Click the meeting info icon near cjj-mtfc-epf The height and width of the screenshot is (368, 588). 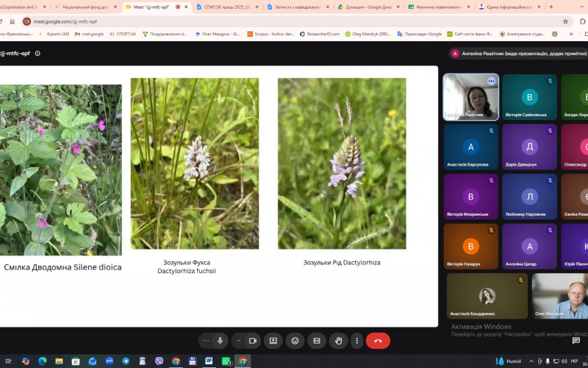point(37,53)
